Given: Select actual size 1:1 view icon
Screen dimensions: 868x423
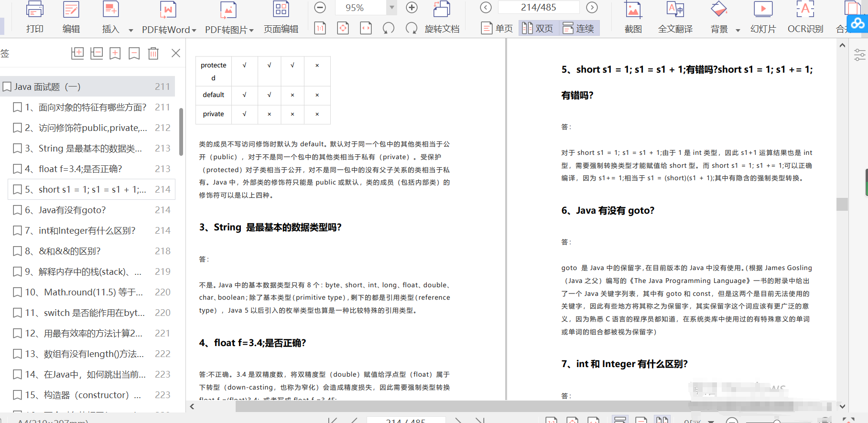Looking at the screenshot, I should (320, 28).
